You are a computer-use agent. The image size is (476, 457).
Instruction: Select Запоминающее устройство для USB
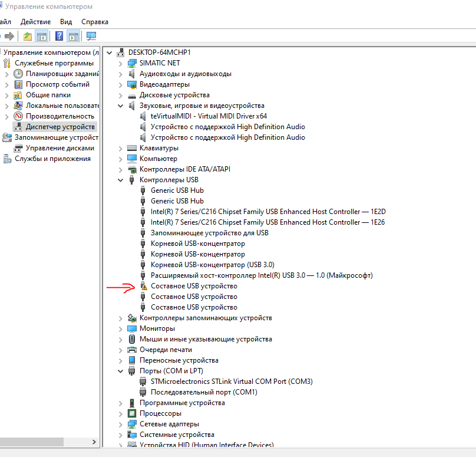(x=210, y=233)
